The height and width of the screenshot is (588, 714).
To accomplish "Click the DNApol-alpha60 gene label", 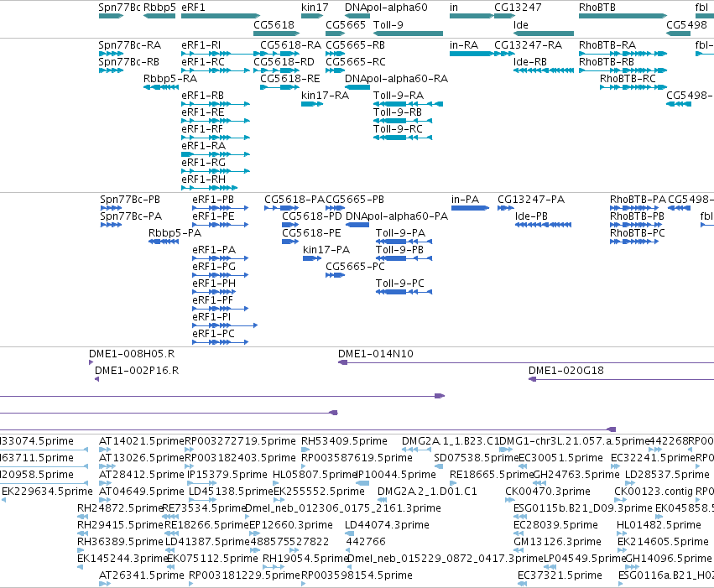I will pyautogui.click(x=386, y=8).
